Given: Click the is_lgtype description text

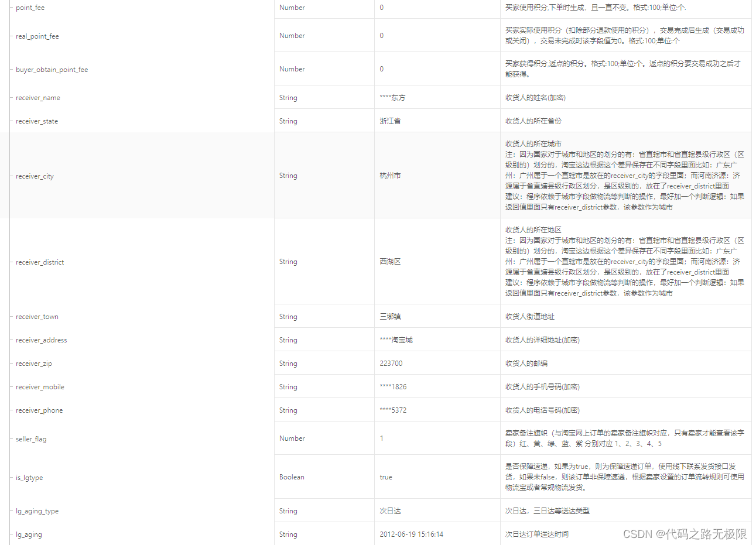Looking at the screenshot, I should click(x=625, y=477).
